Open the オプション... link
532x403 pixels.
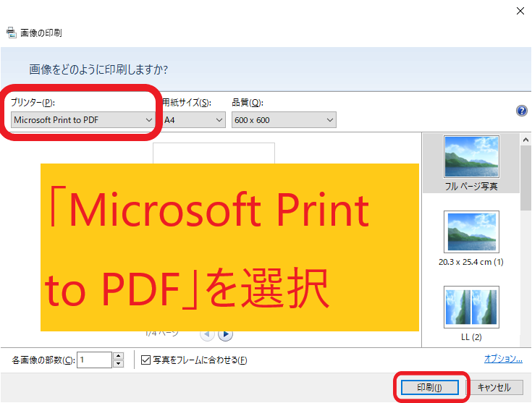click(503, 359)
